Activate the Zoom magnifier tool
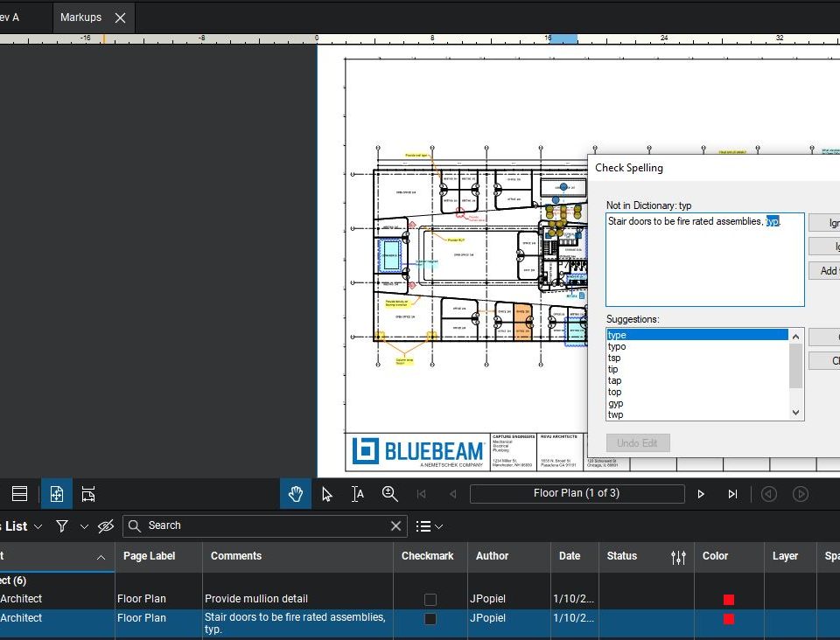The width and height of the screenshot is (840, 640). click(x=389, y=494)
